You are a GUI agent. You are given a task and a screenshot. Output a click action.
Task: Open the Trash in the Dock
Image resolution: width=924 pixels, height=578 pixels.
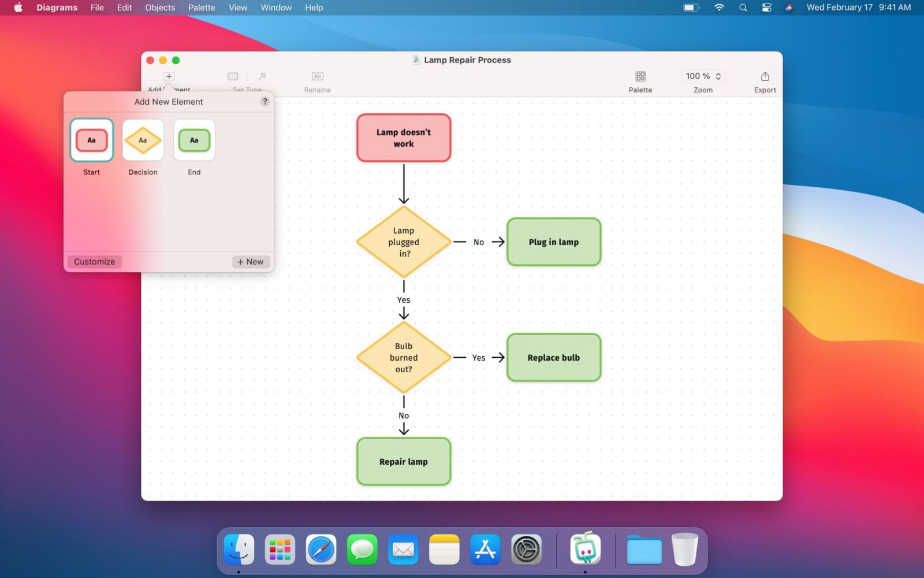pos(685,549)
